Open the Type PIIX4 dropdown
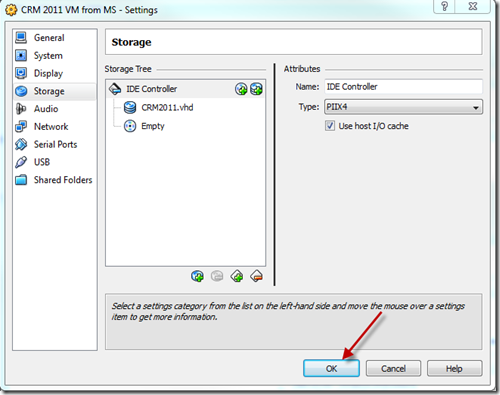This screenshot has height=395, width=500. coord(403,107)
